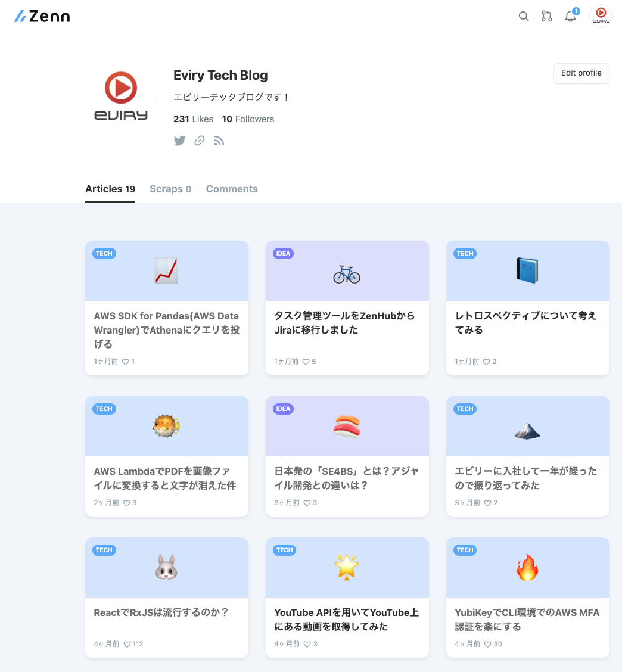Open the エビリーに入社して一年 article title
This screenshot has height=672, width=622.
tap(525, 478)
